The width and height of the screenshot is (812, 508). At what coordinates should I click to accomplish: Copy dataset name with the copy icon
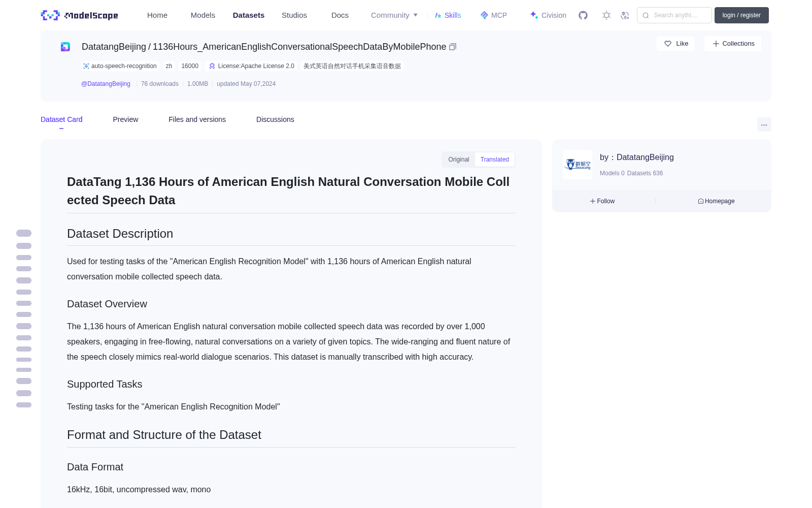(453, 47)
